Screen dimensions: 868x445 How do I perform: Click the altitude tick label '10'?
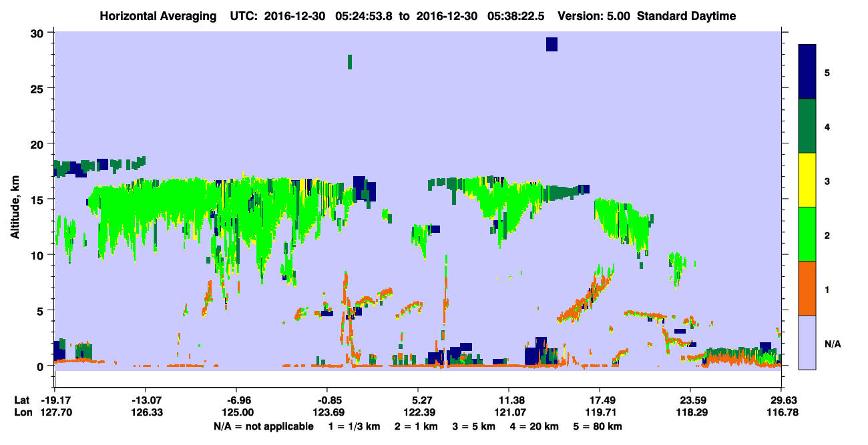[39, 255]
